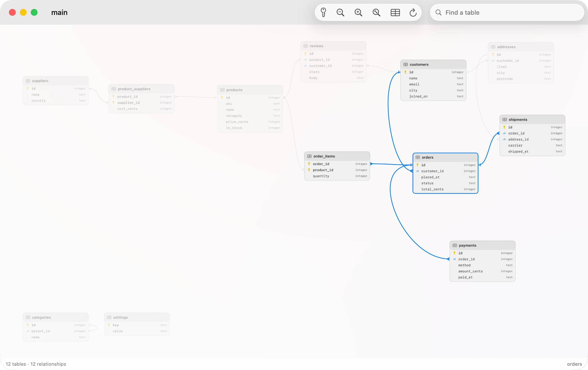Click the total_cents column in orders

pyautogui.click(x=446, y=189)
